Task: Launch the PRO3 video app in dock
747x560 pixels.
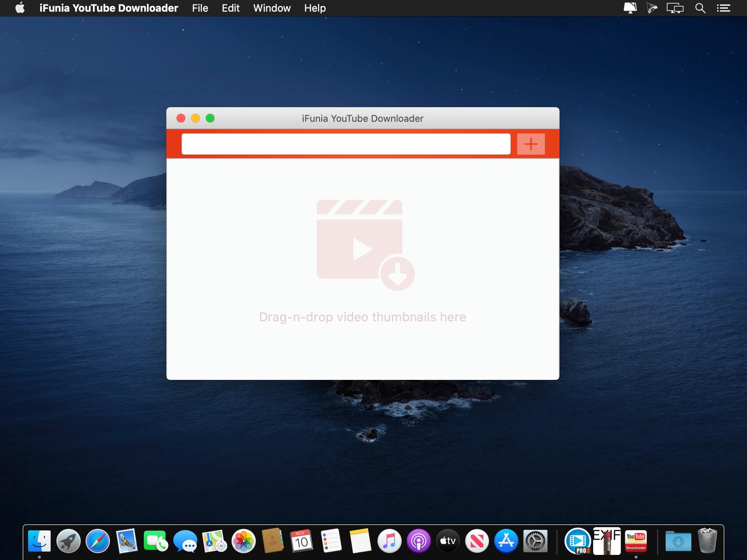Action: click(x=578, y=541)
